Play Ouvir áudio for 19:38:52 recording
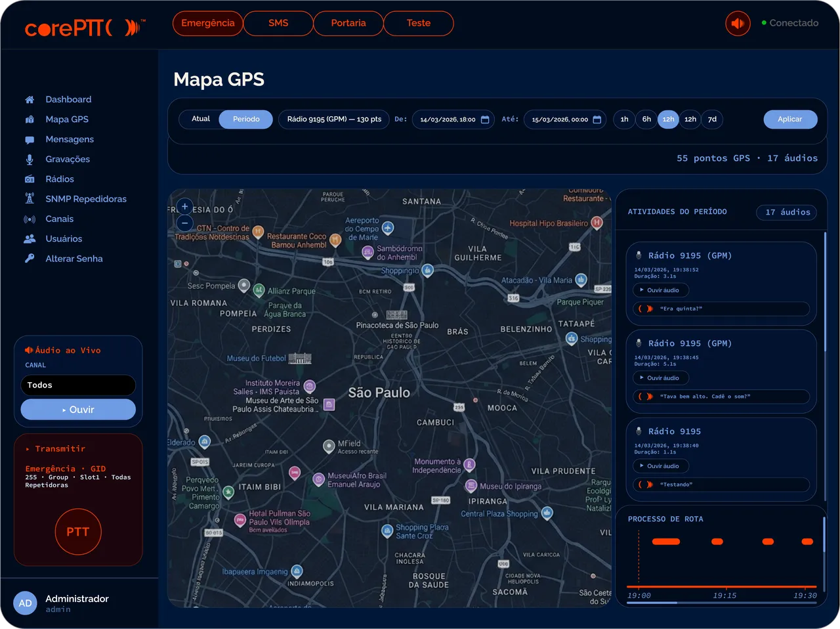840x629 pixels. (x=660, y=290)
